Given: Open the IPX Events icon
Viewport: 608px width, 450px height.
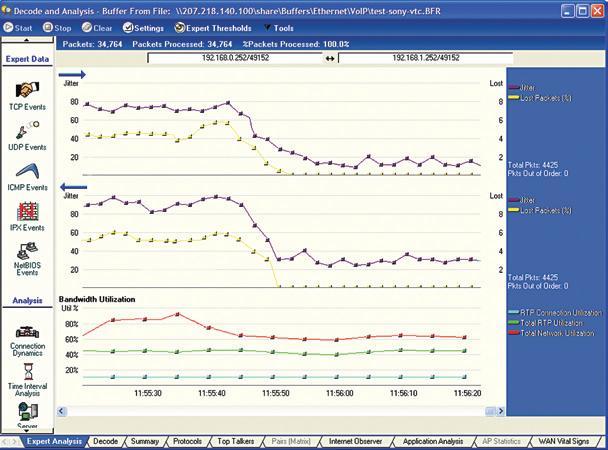Looking at the screenshot, I should [x=27, y=212].
